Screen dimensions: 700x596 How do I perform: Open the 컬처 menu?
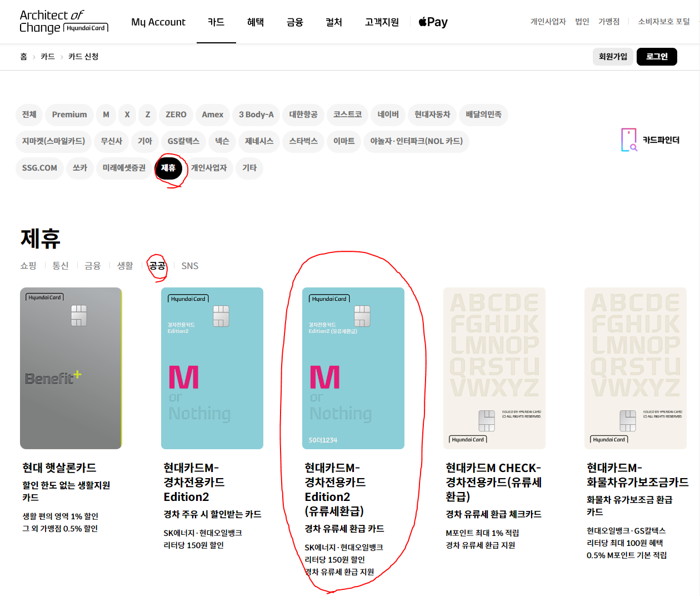334,22
